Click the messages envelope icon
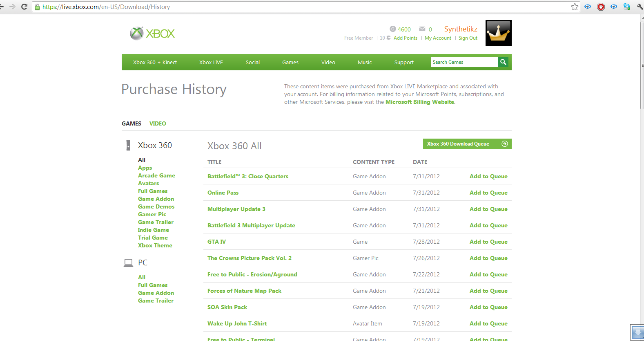644x341 pixels. pos(422,29)
